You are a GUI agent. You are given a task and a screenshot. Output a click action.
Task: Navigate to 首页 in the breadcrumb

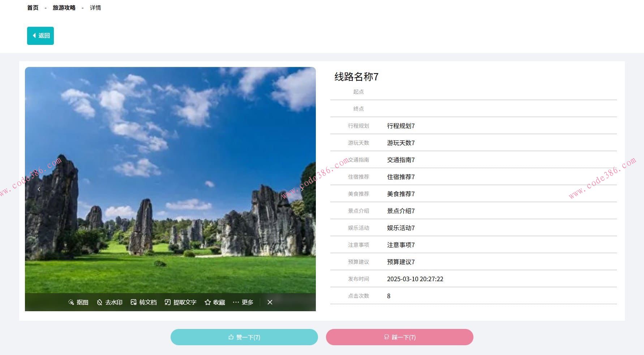pyautogui.click(x=32, y=8)
